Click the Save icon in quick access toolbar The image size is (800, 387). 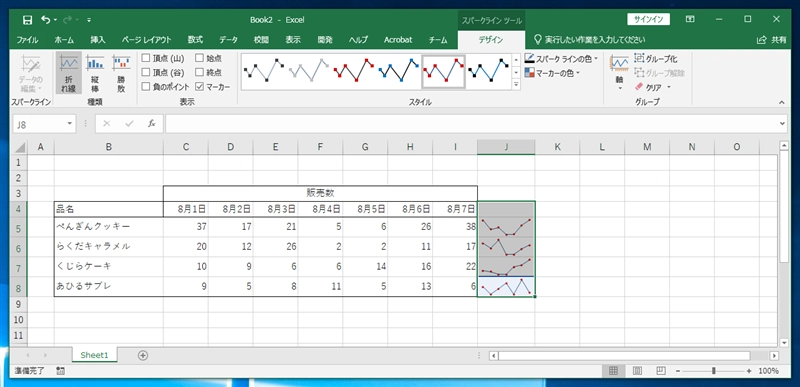click(28, 20)
